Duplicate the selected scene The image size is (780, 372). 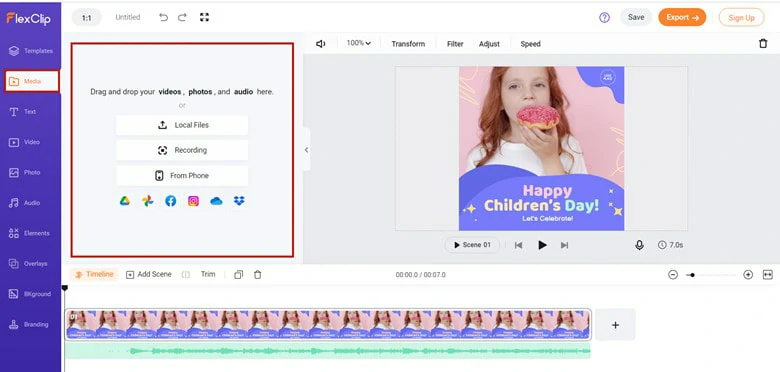click(x=239, y=275)
